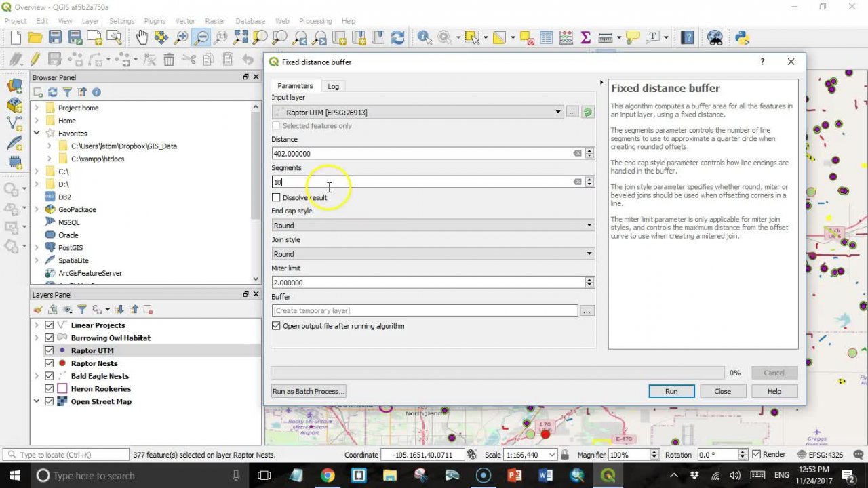Click the Zoom In magnifier tool
868x488 pixels.
click(181, 38)
